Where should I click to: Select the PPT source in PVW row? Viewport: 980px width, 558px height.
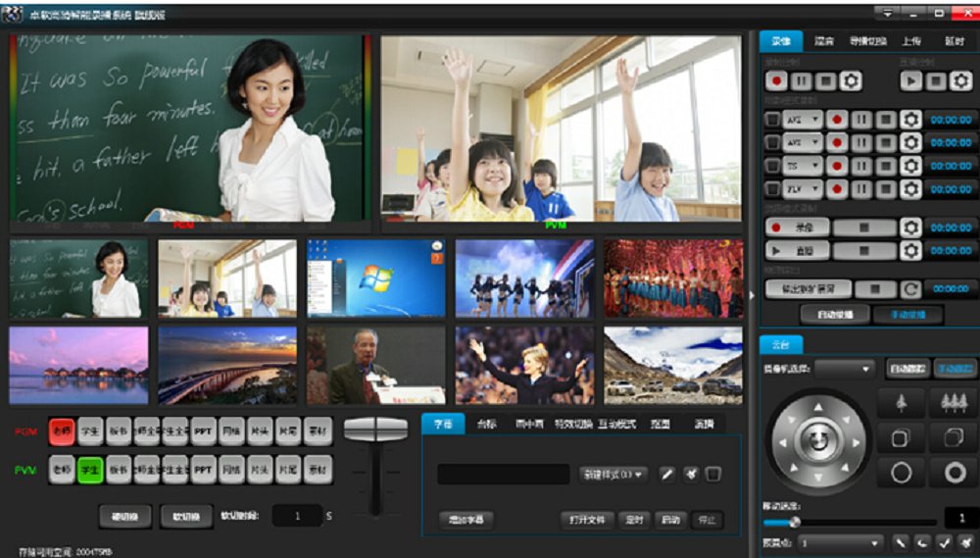click(203, 470)
